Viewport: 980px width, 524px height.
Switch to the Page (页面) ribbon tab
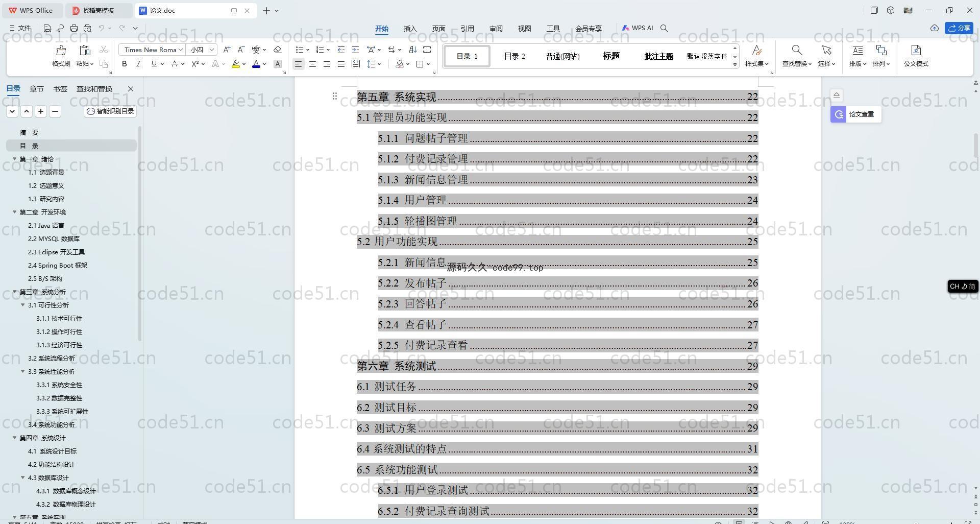point(438,29)
